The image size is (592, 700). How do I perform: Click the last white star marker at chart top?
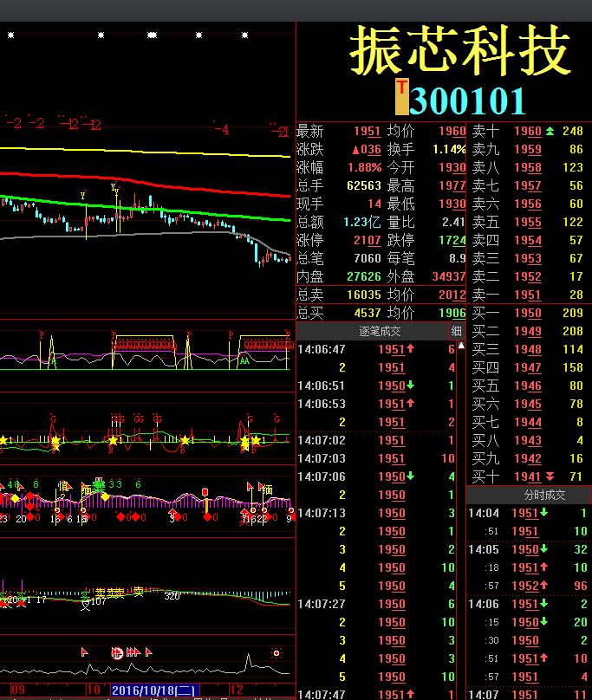point(244,35)
